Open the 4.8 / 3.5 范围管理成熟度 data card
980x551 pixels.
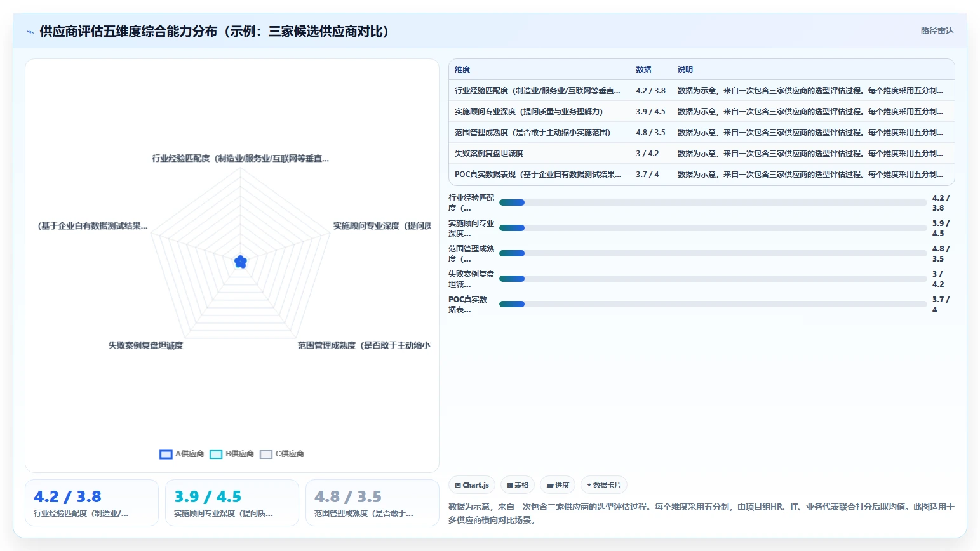[372, 503]
